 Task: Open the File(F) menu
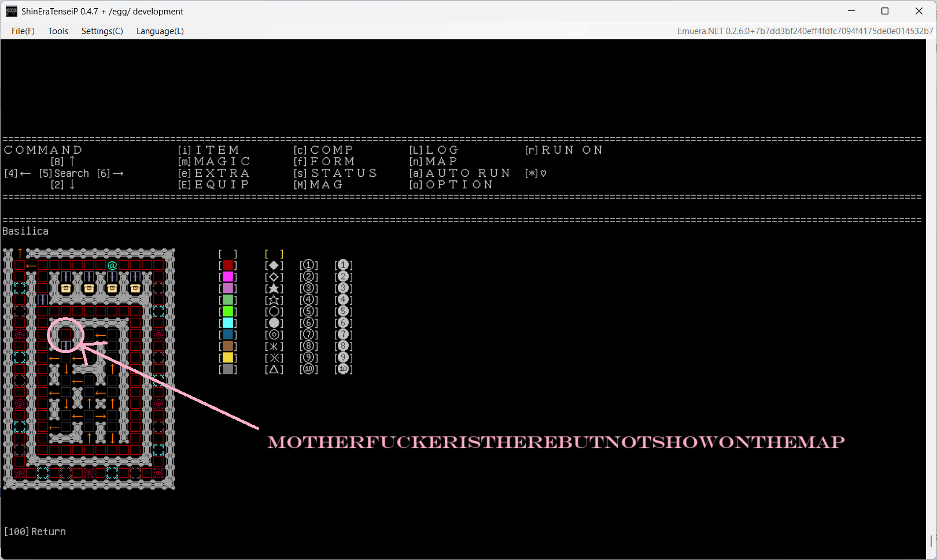click(23, 31)
